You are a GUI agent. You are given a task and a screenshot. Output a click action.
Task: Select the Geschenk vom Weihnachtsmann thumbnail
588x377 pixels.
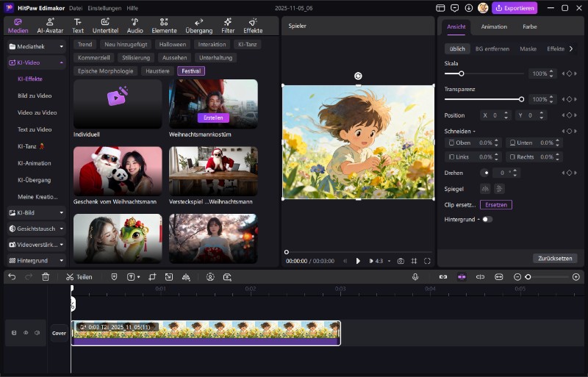(x=118, y=170)
